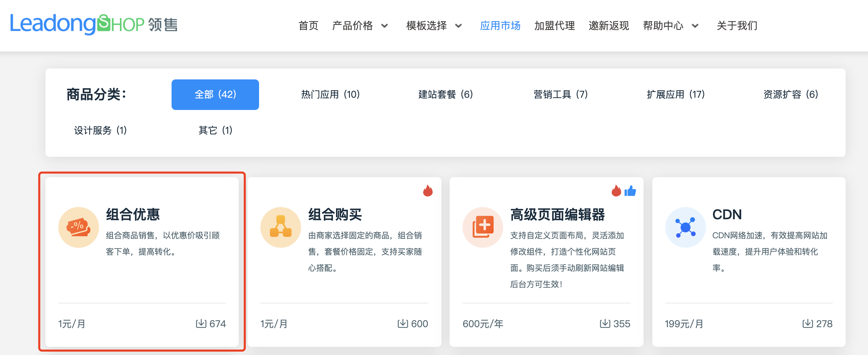The width and height of the screenshot is (868, 355).
Task: Expand the 帮助中心 dropdown arrow
Action: [695, 26]
